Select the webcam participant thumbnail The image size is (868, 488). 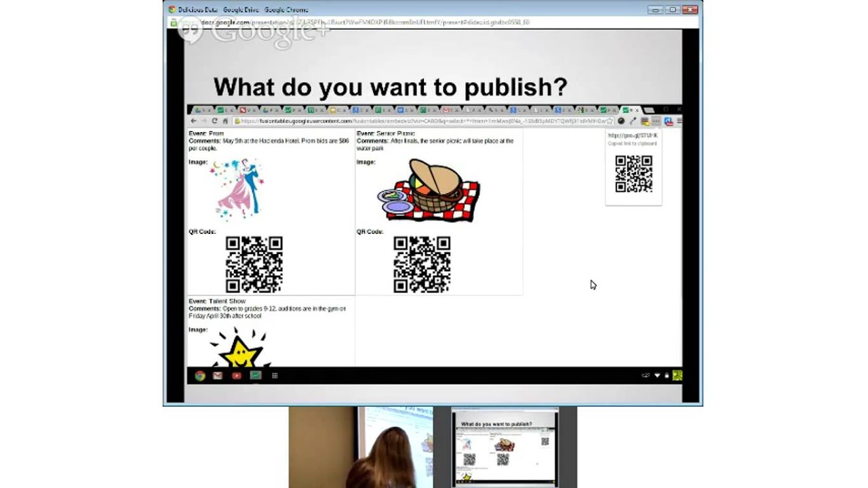tap(361, 447)
